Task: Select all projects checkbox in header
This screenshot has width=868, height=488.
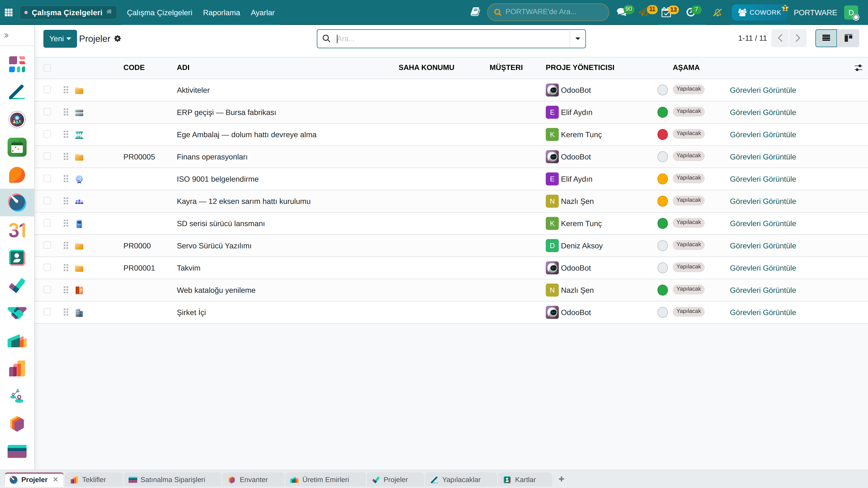Action: point(47,68)
